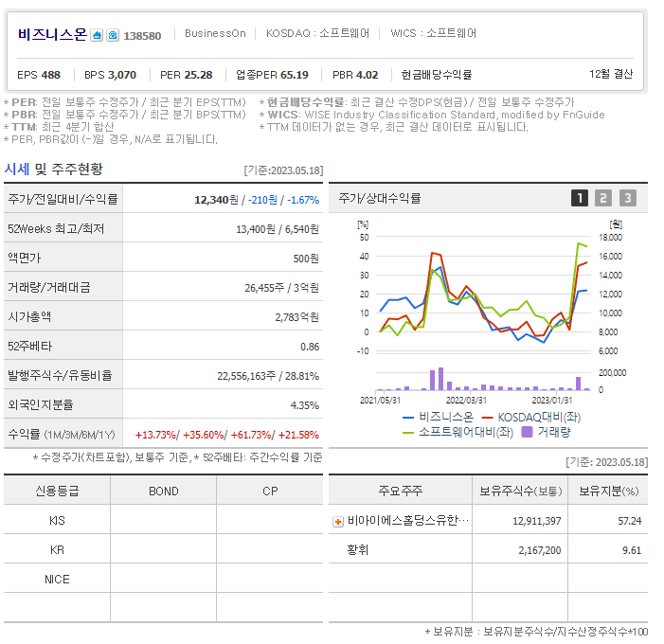Click the 시가총액 row label
This screenshot has width=664, height=644.
(x=29, y=316)
